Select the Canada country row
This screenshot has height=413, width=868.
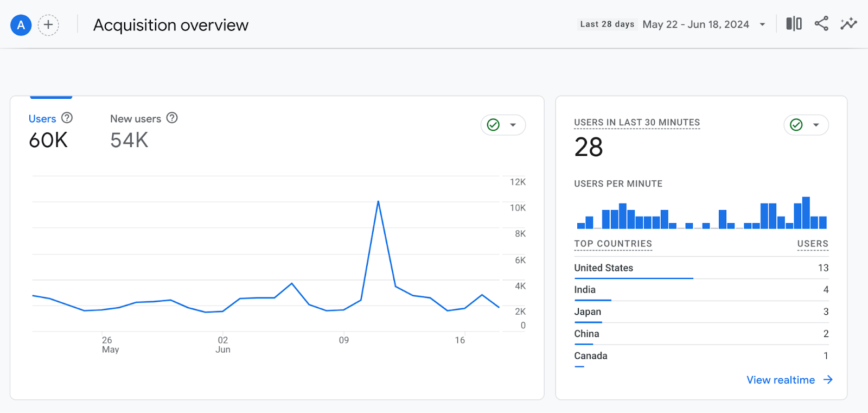click(x=701, y=356)
